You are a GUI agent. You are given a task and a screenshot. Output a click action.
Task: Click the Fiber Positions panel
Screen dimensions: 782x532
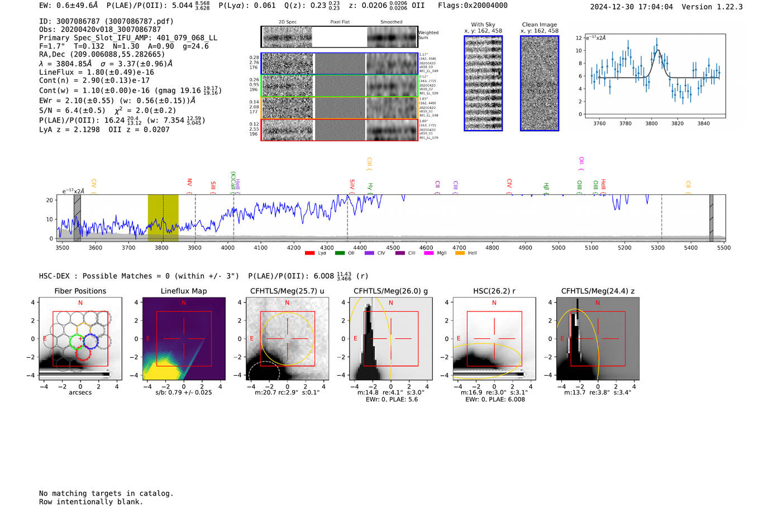pos(80,339)
